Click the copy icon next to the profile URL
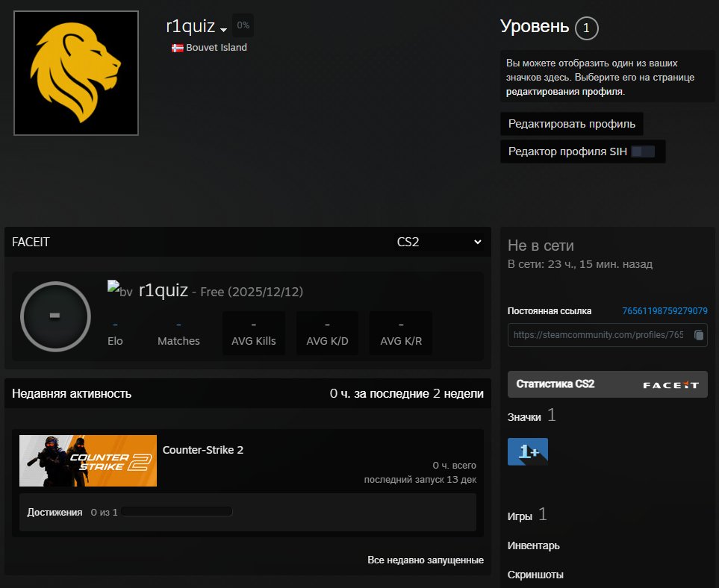 699,335
